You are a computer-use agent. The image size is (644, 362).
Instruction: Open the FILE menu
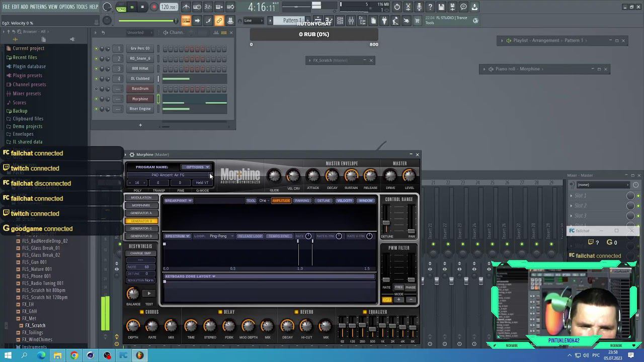pyautogui.click(x=7, y=7)
